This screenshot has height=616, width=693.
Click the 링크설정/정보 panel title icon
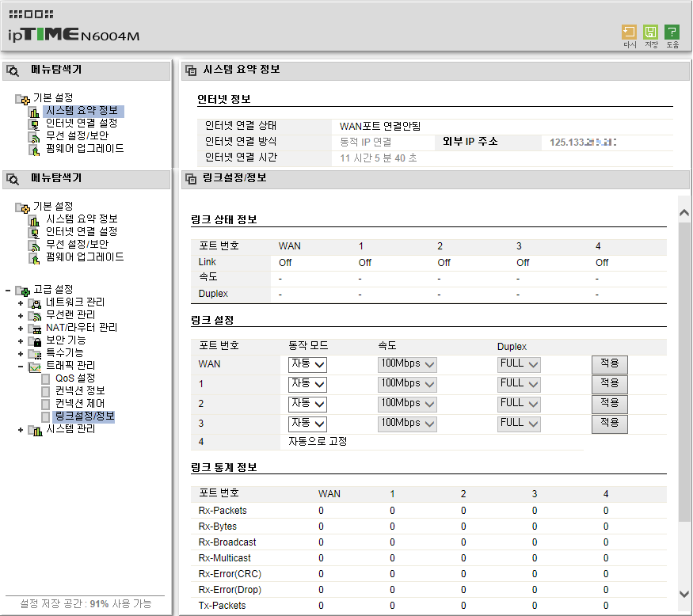click(191, 179)
